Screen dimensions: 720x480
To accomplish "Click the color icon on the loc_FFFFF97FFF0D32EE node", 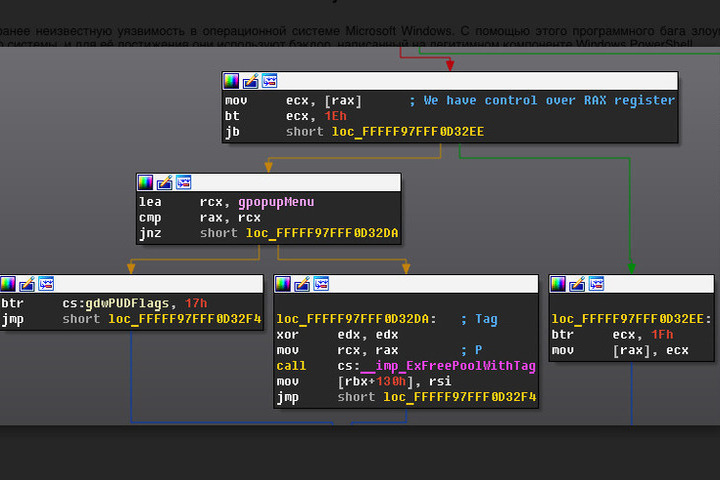I will pyautogui.click(x=558, y=284).
